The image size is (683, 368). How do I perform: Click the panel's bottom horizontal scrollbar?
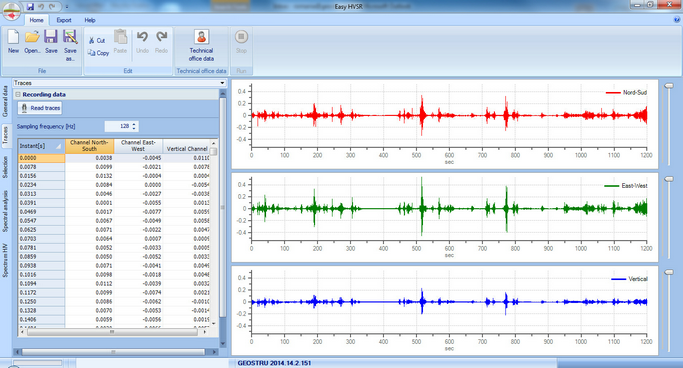113,352
